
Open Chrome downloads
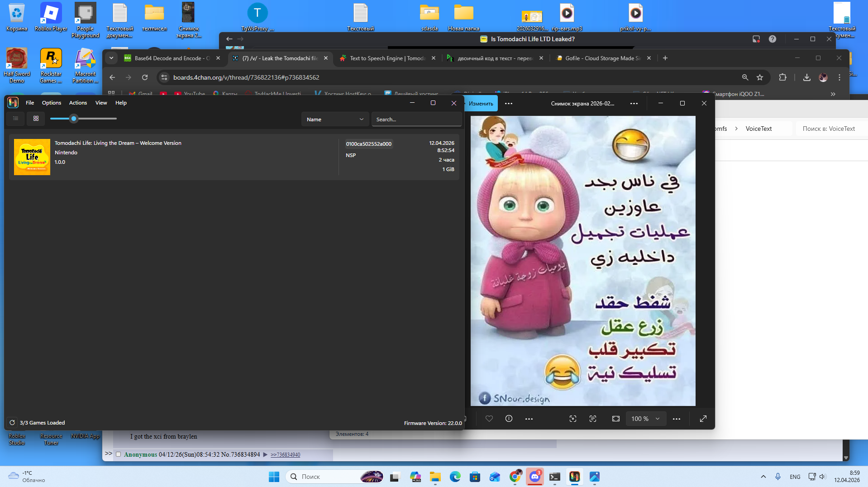(806, 77)
